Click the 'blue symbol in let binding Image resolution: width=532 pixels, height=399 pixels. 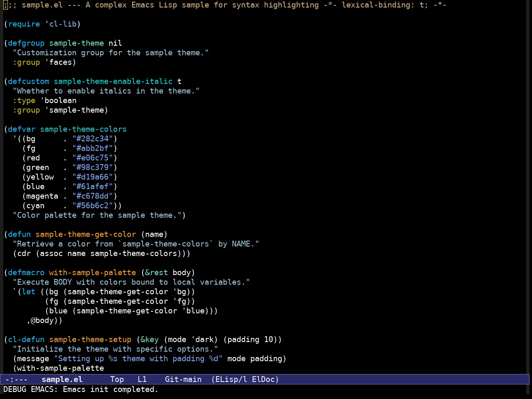point(193,311)
